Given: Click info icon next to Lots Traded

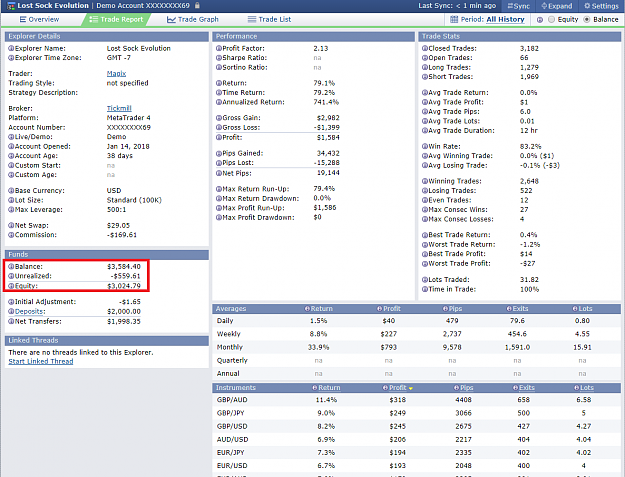Looking at the screenshot, I should [425, 279].
